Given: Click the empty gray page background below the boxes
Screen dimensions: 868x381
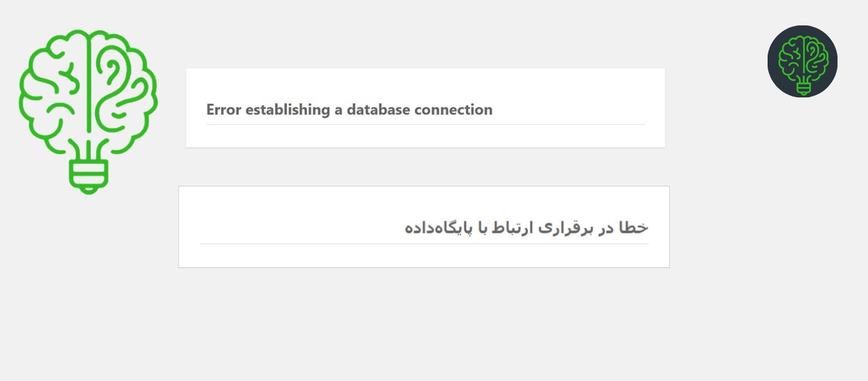Looking at the screenshot, I should (x=434, y=324).
